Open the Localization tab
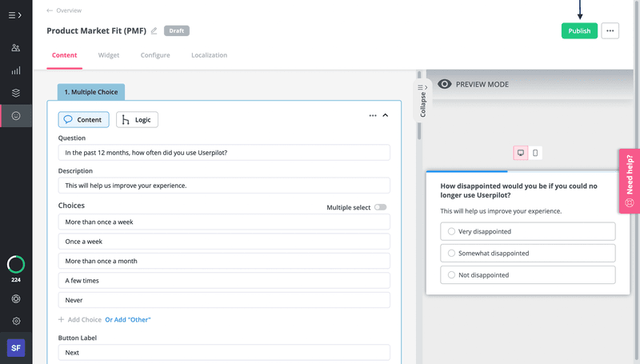 (209, 55)
